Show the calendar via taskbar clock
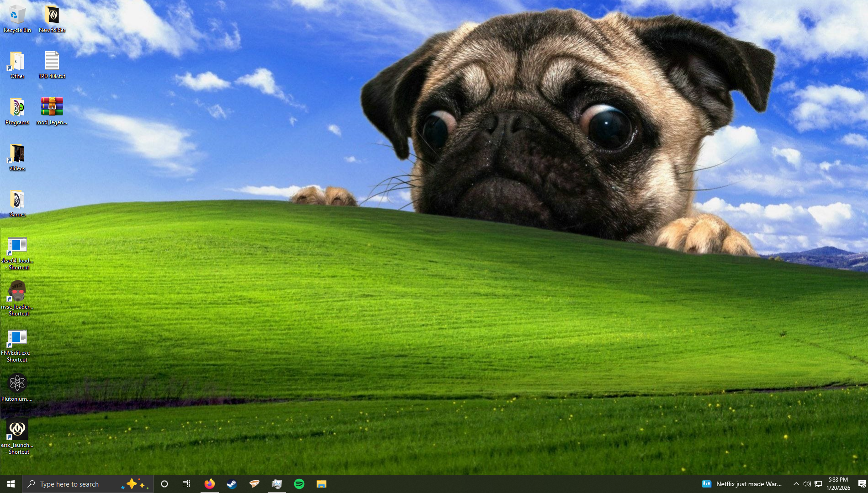The image size is (868, 493). [x=838, y=484]
